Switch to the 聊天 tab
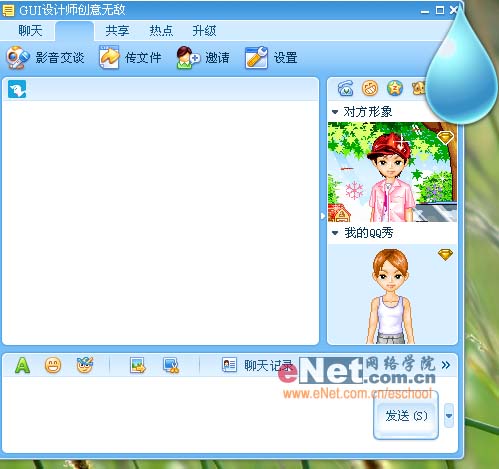 pyautogui.click(x=30, y=31)
